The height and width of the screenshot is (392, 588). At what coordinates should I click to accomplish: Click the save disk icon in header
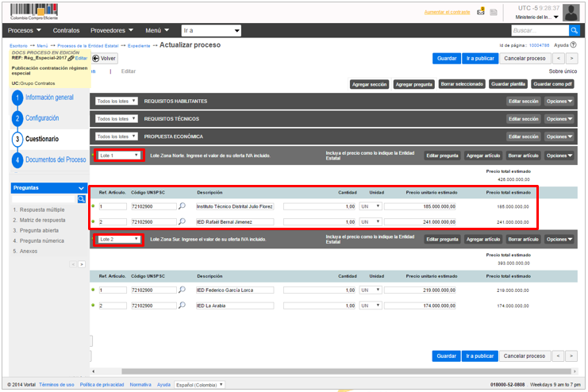click(494, 13)
